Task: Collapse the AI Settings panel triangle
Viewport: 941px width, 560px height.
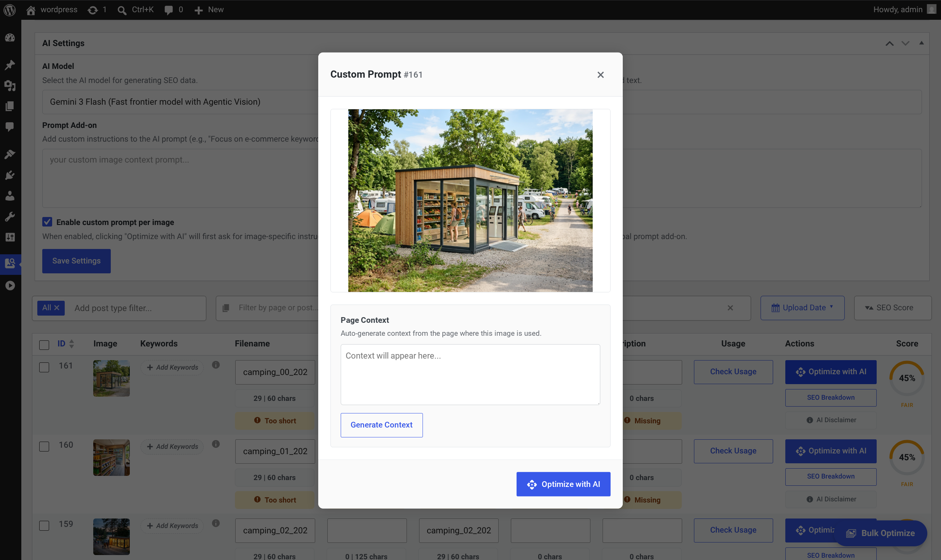Action: (922, 43)
